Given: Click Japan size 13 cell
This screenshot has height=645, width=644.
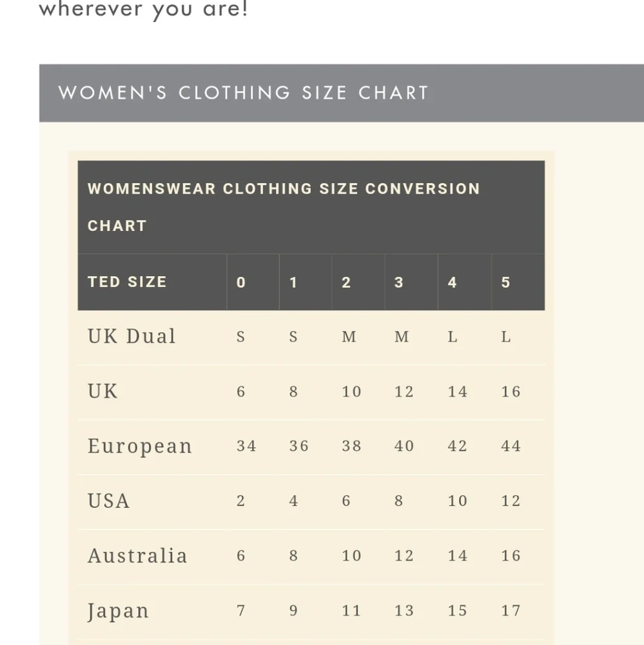Looking at the screenshot, I should tap(404, 611).
